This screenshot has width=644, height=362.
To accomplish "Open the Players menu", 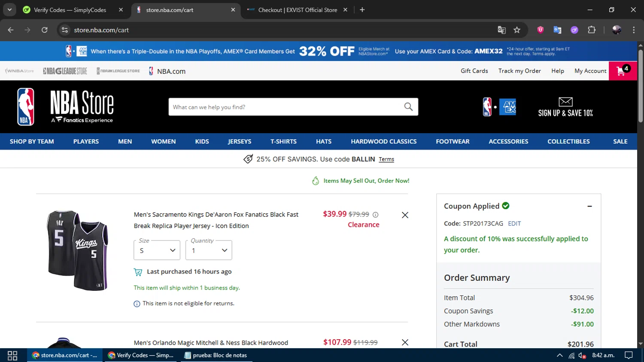I will [86, 141].
